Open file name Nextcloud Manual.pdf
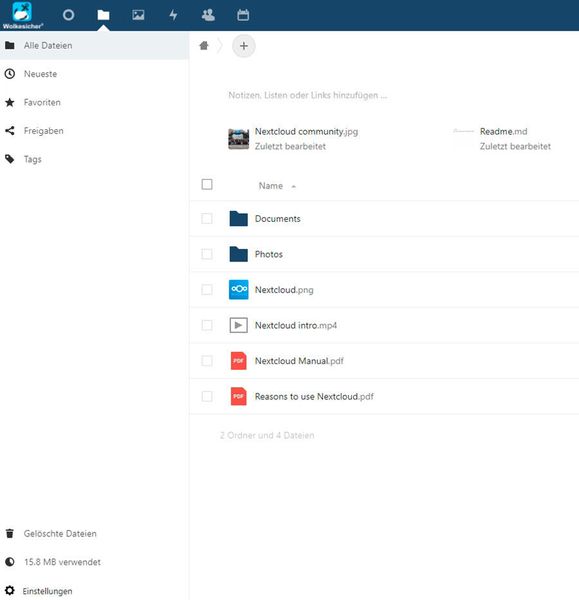The width and height of the screenshot is (579, 600). tap(299, 361)
